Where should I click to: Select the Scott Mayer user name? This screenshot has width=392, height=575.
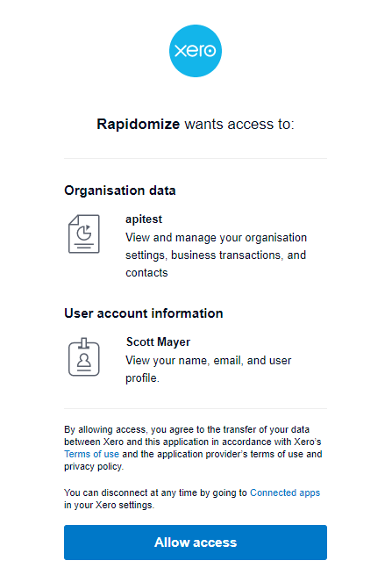[158, 342]
